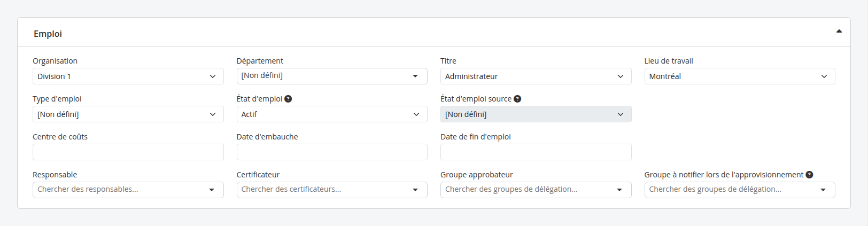Image resolution: width=868 pixels, height=226 pixels.
Task: Click the Centre de coûts input field
Action: pos(128,152)
